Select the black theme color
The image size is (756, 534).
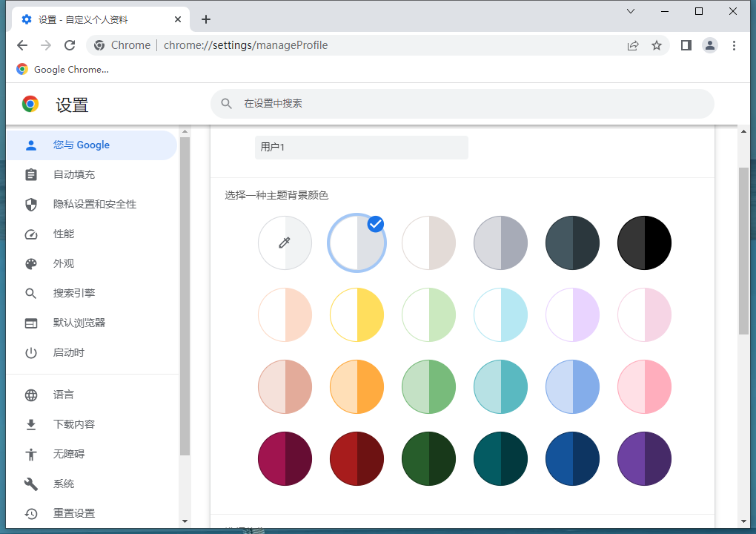point(644,243)
